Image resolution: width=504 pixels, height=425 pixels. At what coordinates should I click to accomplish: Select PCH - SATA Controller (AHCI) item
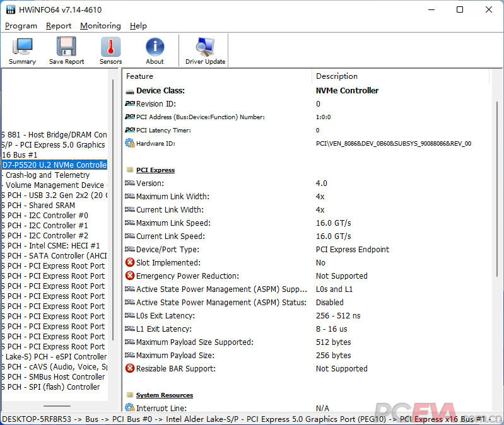pyautogui.click(x=54, y=256)
